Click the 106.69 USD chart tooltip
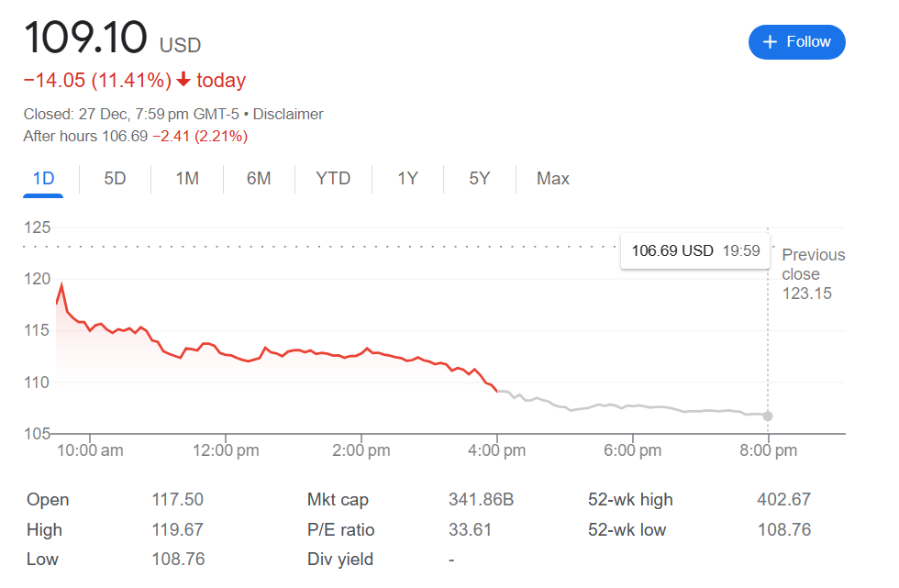This screenshot has height=588, width=899. coord(694,250)
